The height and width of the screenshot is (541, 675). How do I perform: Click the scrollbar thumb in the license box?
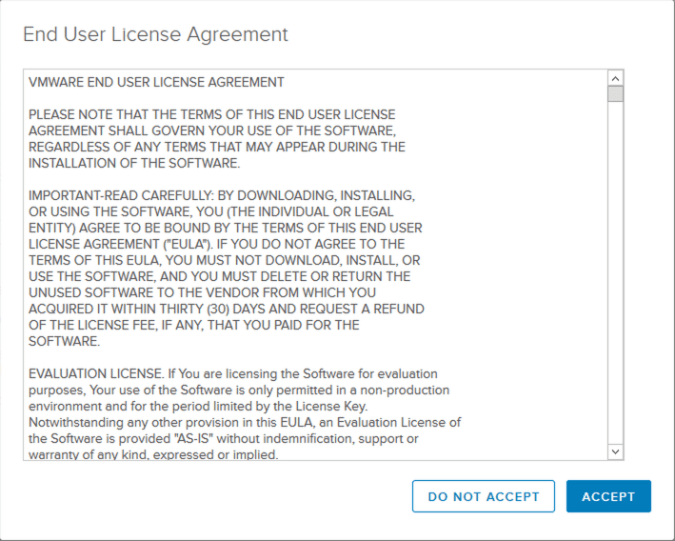pyautogui.click(x=615, y=94)
